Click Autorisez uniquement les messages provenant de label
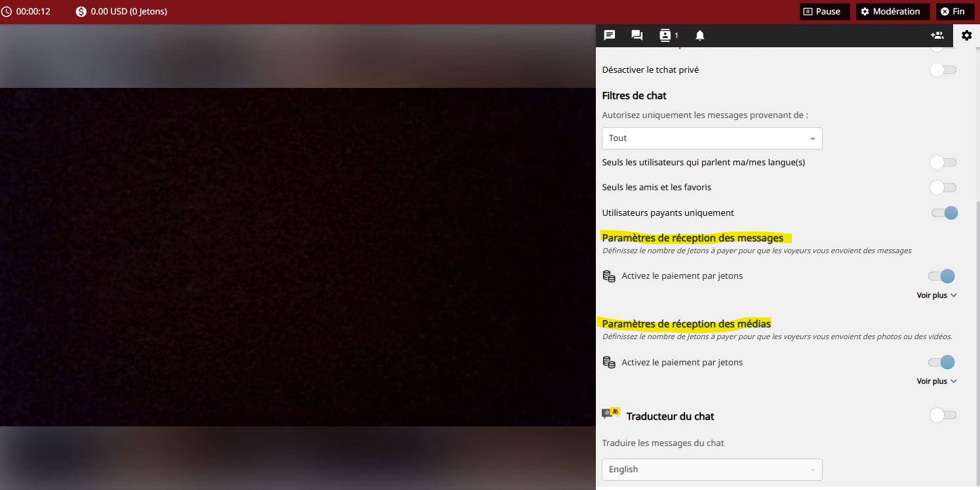Viewport: 980px width, 490px height. [x=705, y=115]
